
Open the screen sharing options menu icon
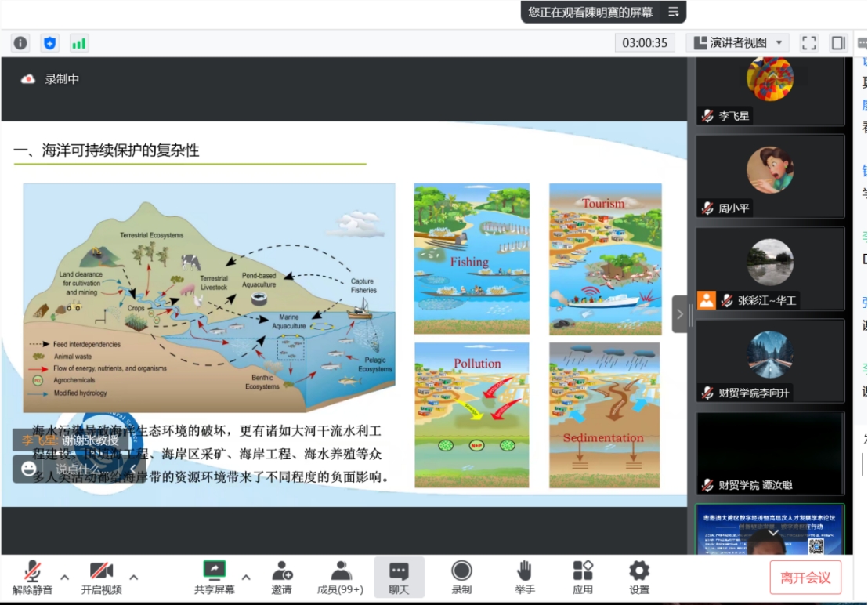click(x=673, y=12)
